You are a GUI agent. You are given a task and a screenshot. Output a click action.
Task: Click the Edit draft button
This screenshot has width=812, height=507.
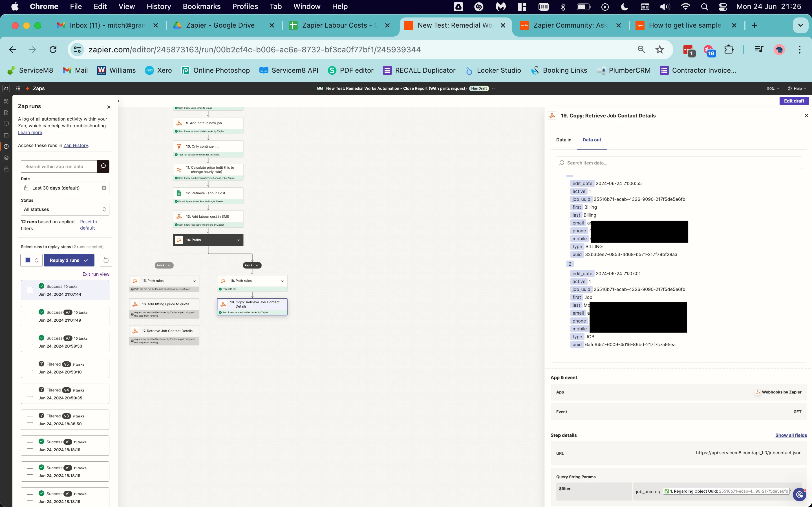click(794, 101)
